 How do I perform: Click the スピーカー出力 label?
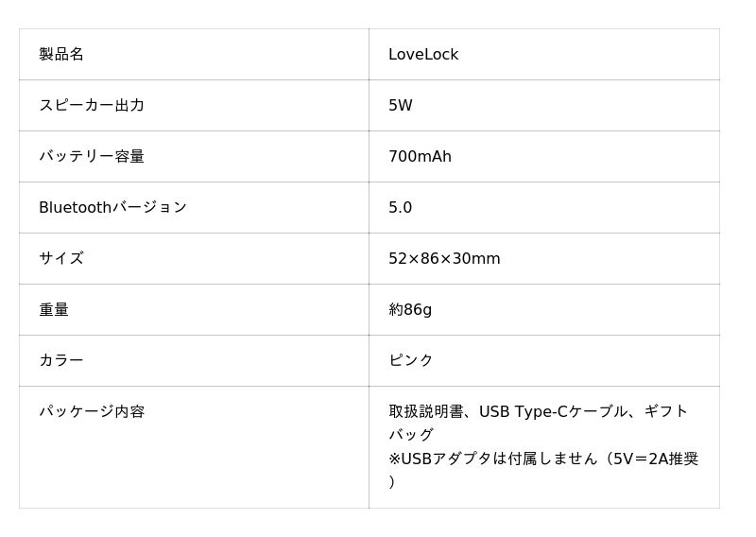(x=92, y=106)
